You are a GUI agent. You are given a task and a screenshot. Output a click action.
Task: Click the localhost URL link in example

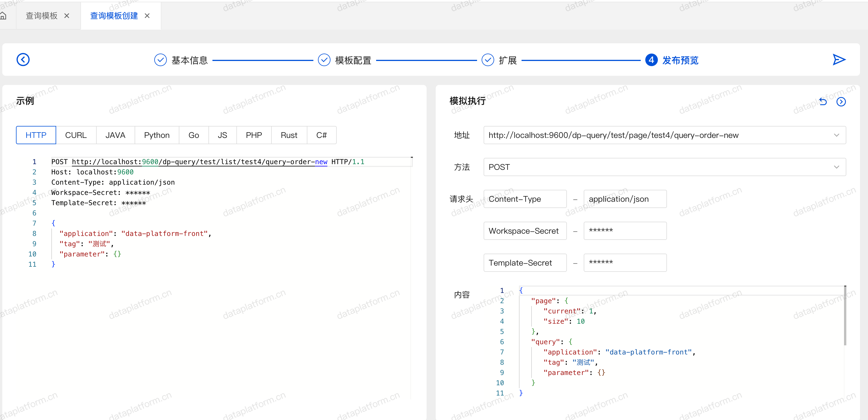[199, 162]
